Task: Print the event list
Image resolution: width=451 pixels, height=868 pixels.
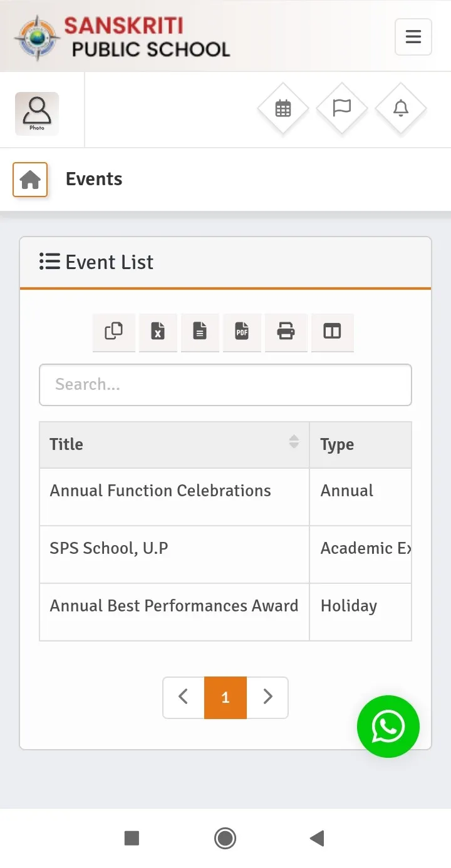Action: click(x=286, y=332)
